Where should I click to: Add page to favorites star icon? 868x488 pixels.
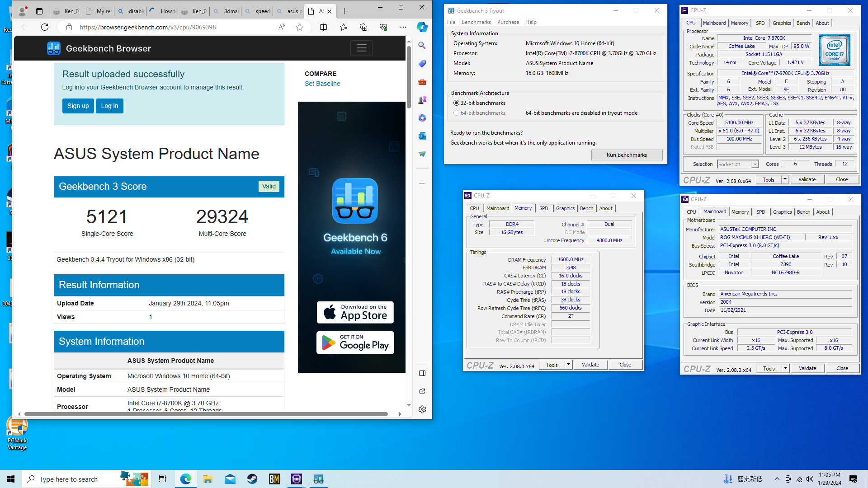coord(300,27)
